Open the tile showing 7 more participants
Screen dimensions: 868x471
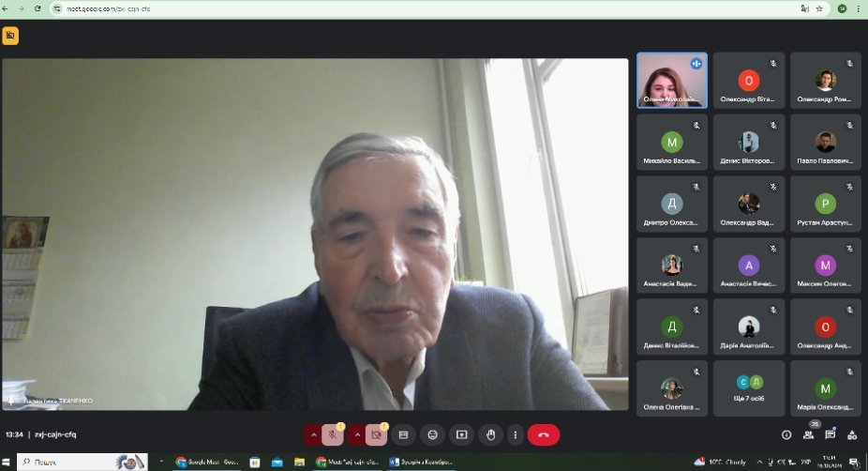748,388
